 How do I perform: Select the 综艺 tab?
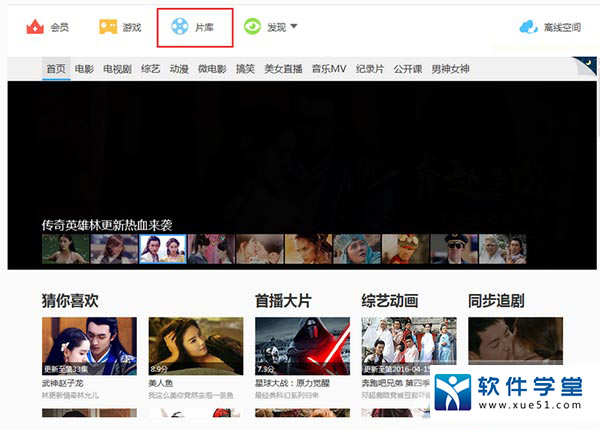pos(150,69)
